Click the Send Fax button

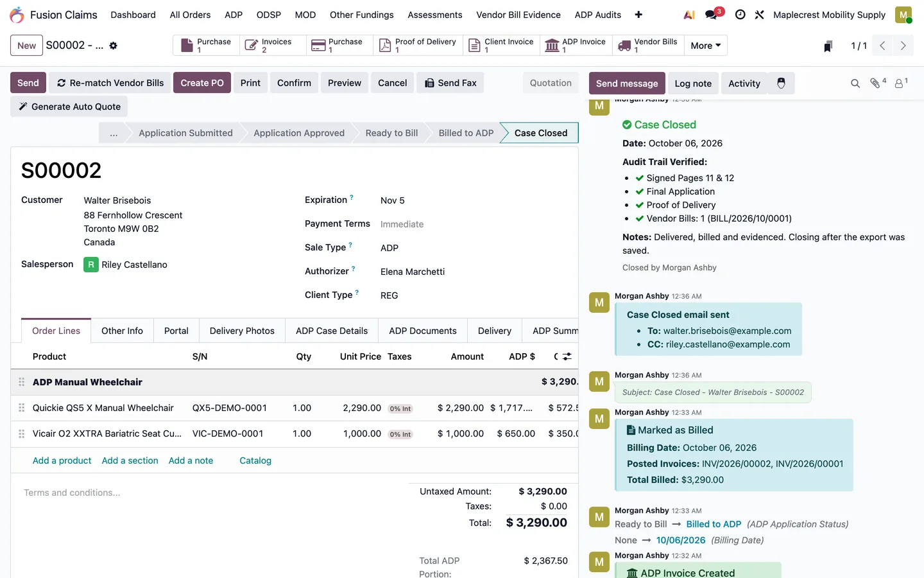450,83
